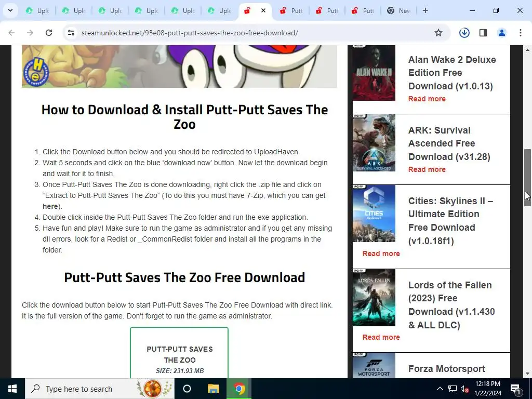Click the Humongous Entertainment logo badge in banner
Screen dimensions: 532x399
[x=36, y=72]
